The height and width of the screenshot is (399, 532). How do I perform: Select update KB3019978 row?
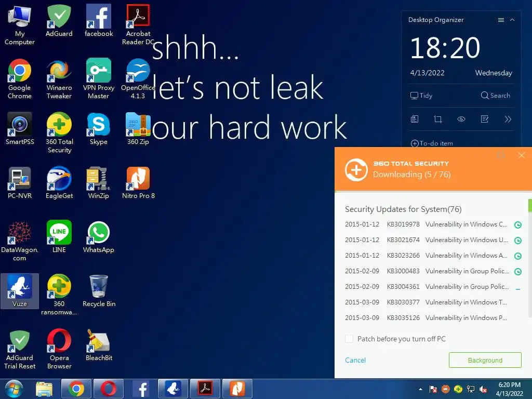tap(433, 224)
